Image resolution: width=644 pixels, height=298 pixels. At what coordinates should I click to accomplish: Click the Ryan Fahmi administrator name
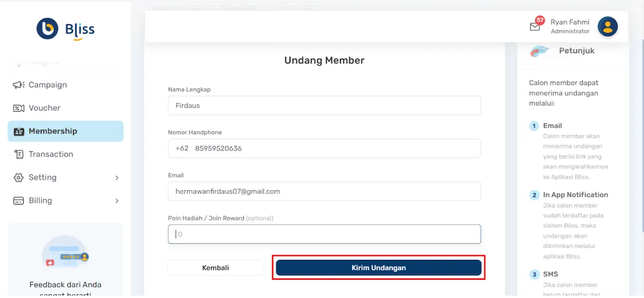(x=570, y=21)
